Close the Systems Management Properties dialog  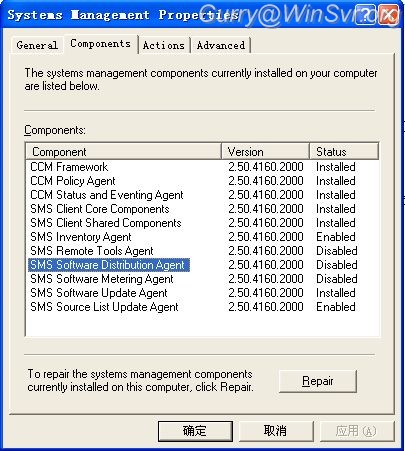click(x=388, y=15)
